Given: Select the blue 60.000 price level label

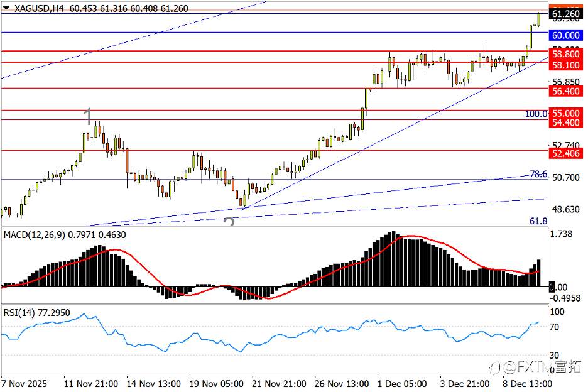Looking at the screenshot, I should tap(566, 35).
